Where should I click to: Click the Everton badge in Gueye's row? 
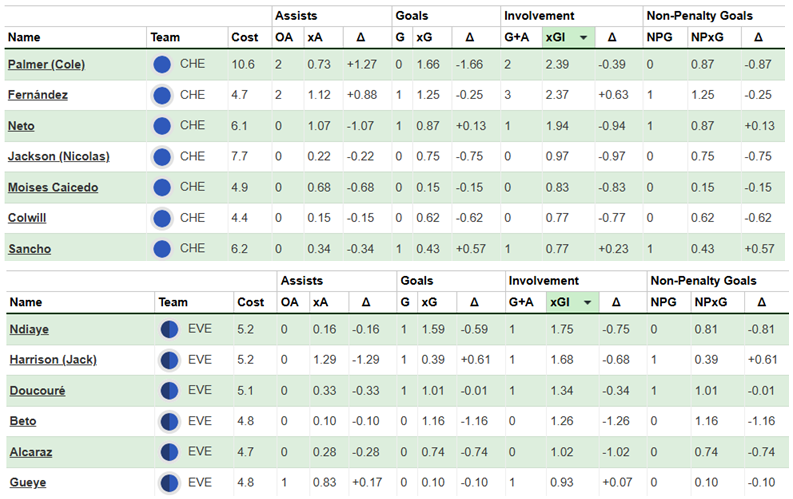[x=169, y=483]
